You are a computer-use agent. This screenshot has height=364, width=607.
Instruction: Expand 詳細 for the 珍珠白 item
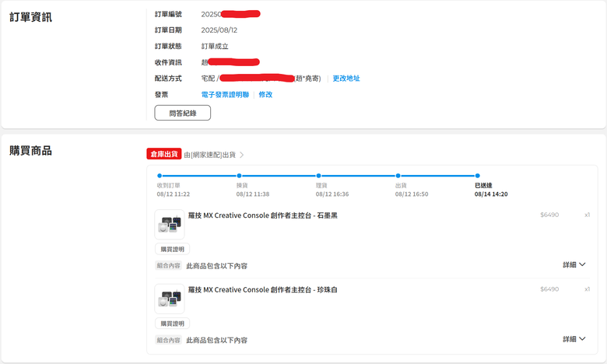(x=574, y=339)
